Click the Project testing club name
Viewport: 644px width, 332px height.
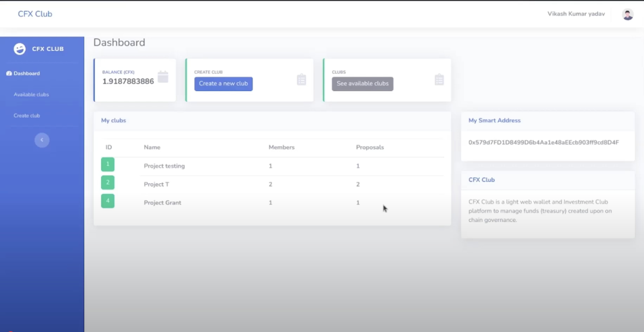click(x=164, y=166)
